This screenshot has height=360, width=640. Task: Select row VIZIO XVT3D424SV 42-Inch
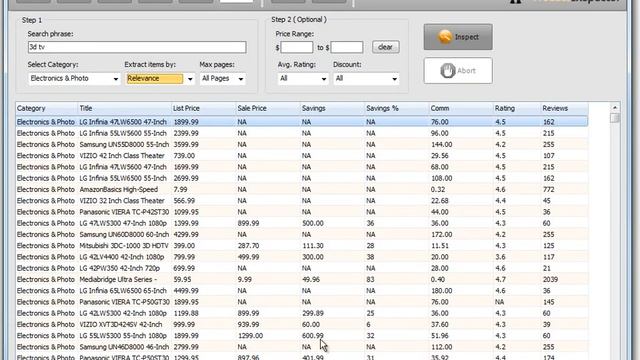(x=302, y=324)
